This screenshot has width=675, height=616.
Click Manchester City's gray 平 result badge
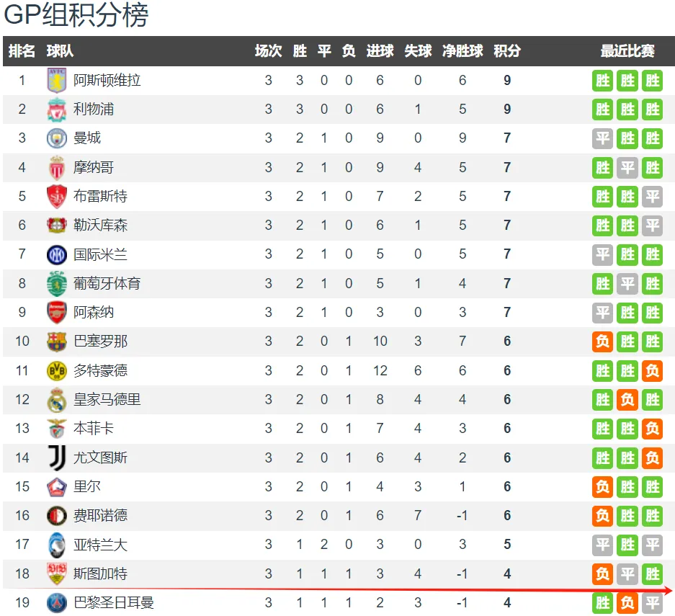pos(602,138)
